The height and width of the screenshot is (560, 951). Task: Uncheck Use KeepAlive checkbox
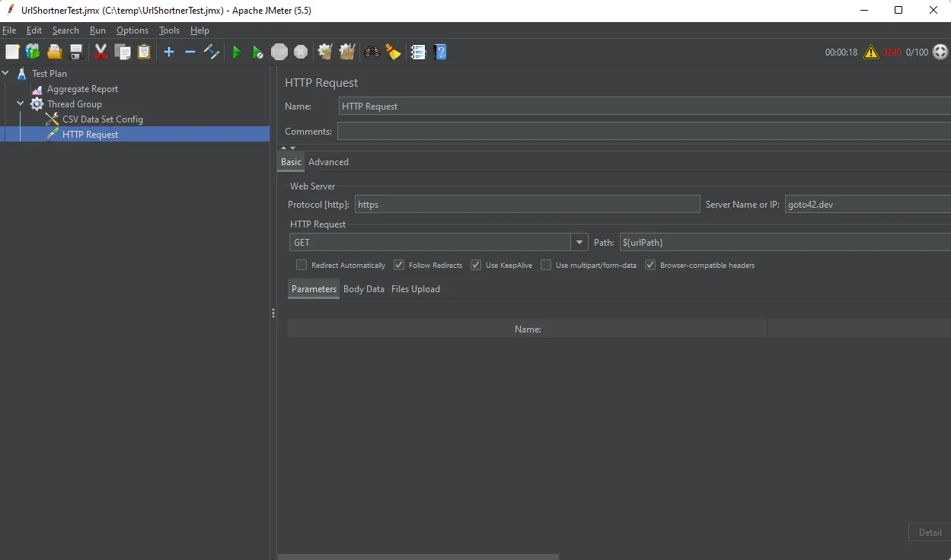pos(476,265)
